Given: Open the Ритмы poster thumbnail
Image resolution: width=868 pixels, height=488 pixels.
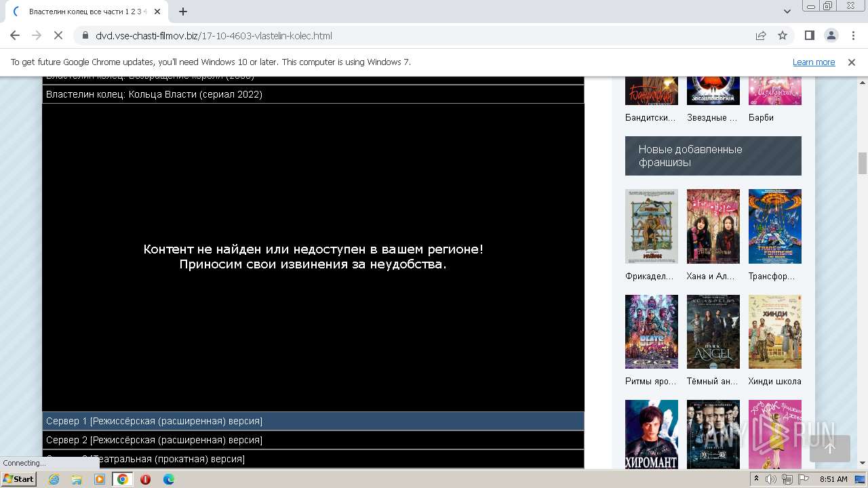Looking at the screenshot, I should tap(652, 331).
